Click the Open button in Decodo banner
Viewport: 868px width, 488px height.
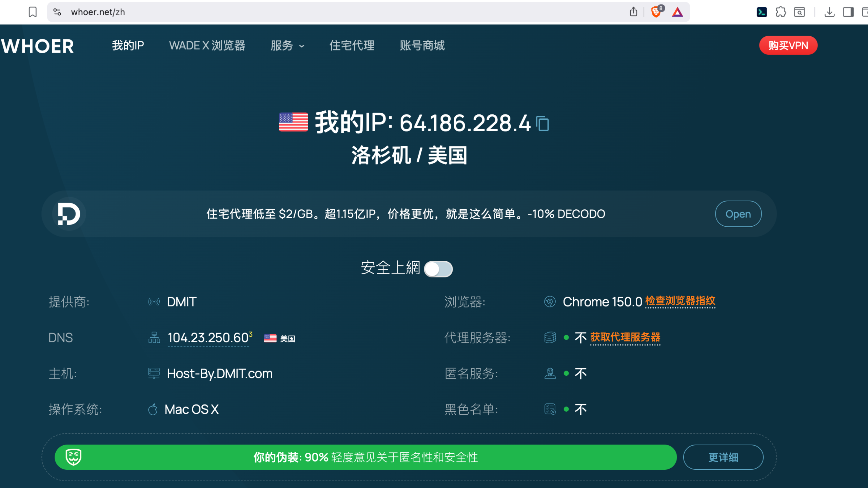(738, 214)
